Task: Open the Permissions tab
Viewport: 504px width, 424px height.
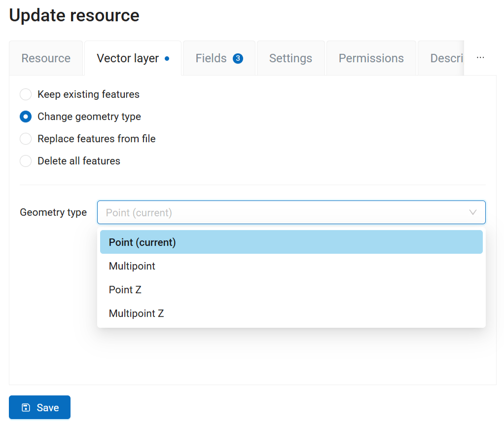Action: [371, 58]
